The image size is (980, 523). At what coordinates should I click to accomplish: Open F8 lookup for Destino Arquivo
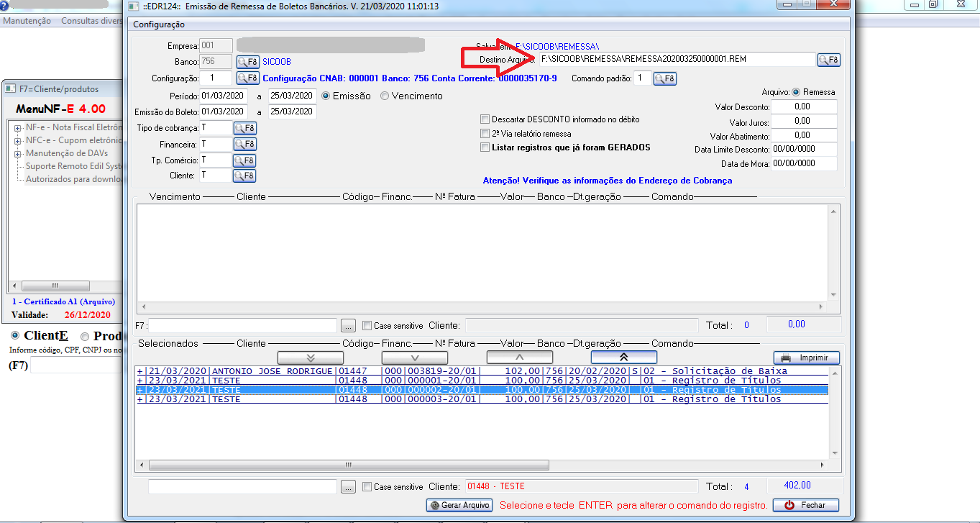point(828,60)
